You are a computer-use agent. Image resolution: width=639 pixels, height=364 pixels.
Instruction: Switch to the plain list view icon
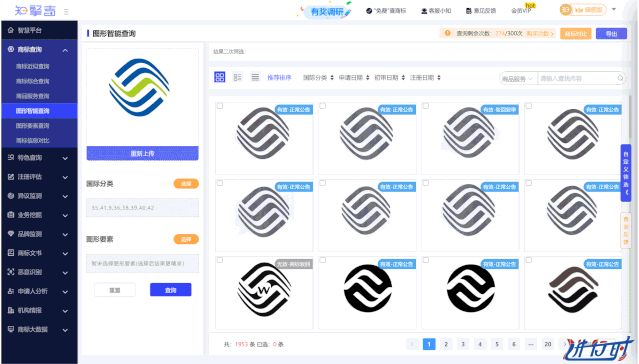[255, 77]
